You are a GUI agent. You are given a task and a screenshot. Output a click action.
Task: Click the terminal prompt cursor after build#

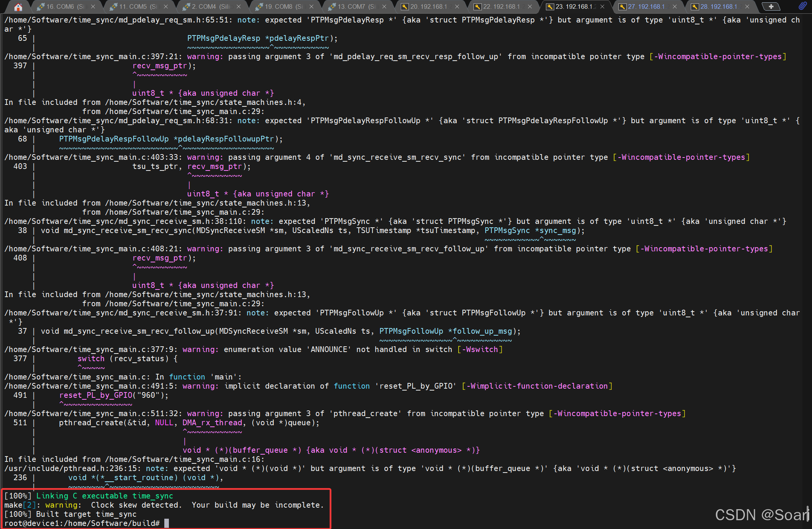167,523
